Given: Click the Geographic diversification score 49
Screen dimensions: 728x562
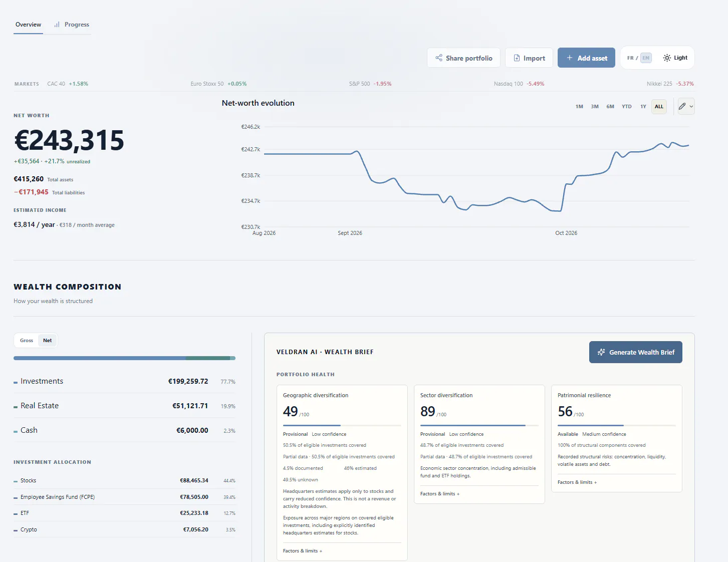Looking at the screenshot, I should pyautogui.click(x=291, y=412).
